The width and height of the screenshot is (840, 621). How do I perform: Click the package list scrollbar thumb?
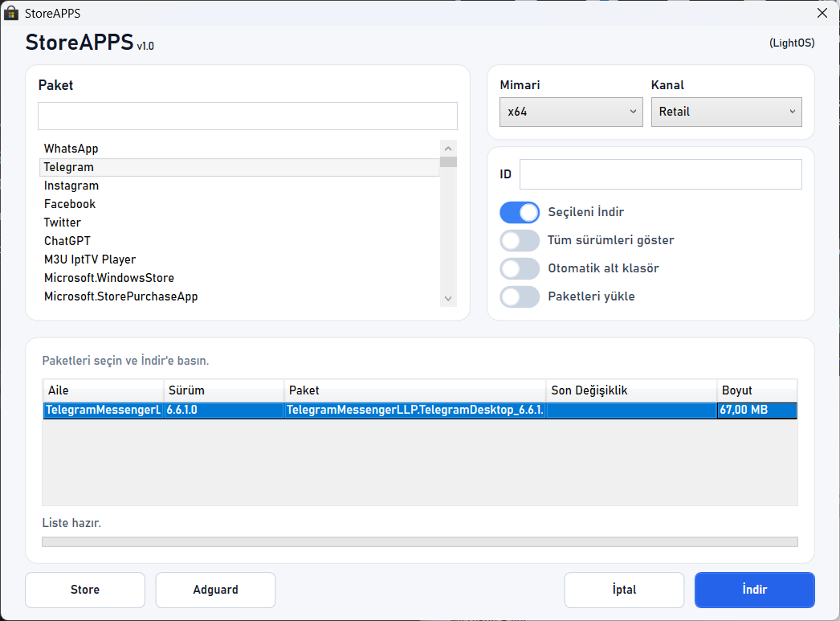click(x=448, y=161)
